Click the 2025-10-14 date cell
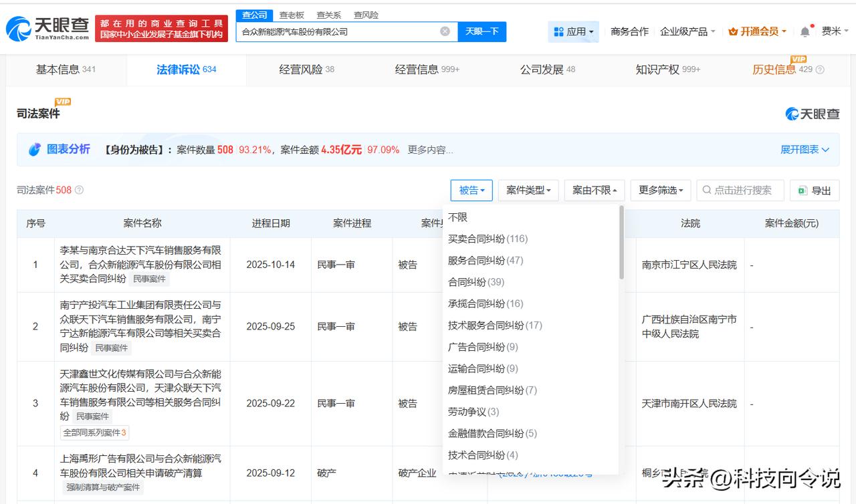 coord(271,265)
